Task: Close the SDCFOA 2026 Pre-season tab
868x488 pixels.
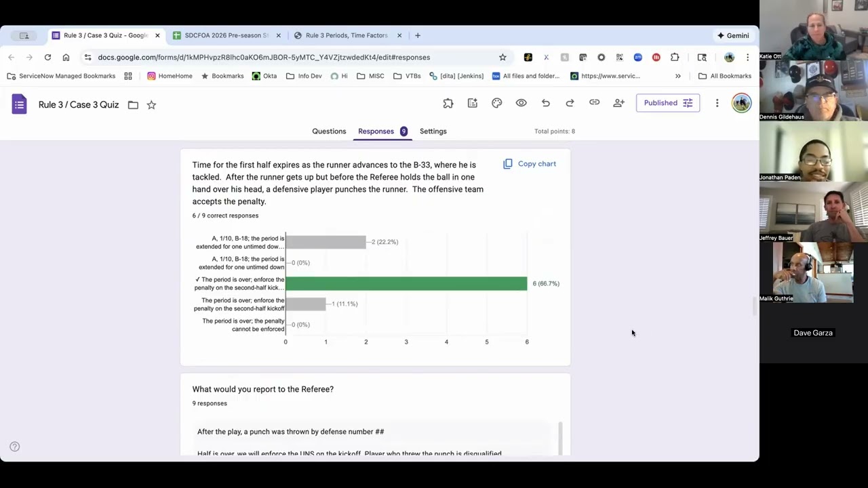Action: click(277, 35)
